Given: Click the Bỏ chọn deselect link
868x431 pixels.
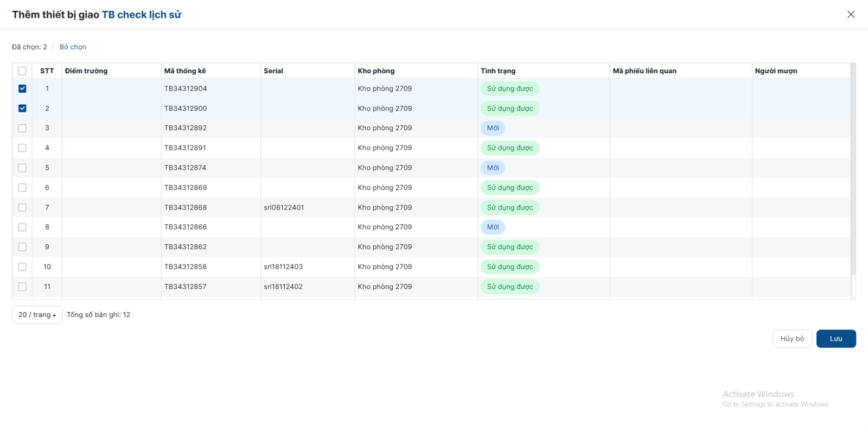Looking at the screenshot, I should click(x=73, y=47).
